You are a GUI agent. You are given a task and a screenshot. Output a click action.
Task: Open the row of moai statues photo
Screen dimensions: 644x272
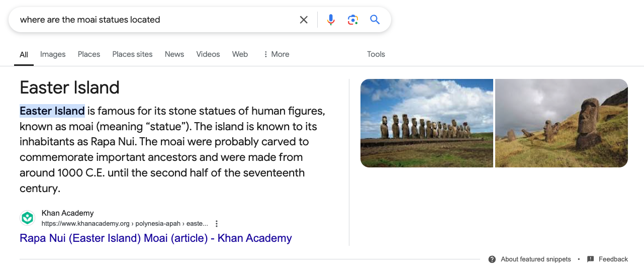tap(427, 123)
